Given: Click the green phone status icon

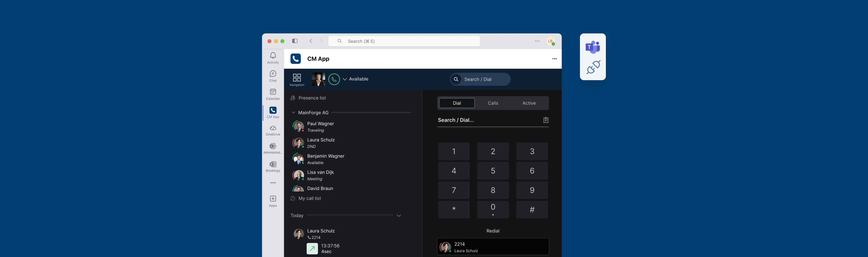Looking at the screenshot, I should (x=334, y=79).
